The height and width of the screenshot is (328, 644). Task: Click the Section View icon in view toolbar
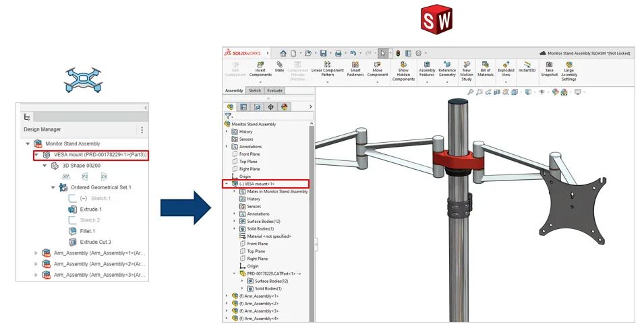[x=497, y=92]
